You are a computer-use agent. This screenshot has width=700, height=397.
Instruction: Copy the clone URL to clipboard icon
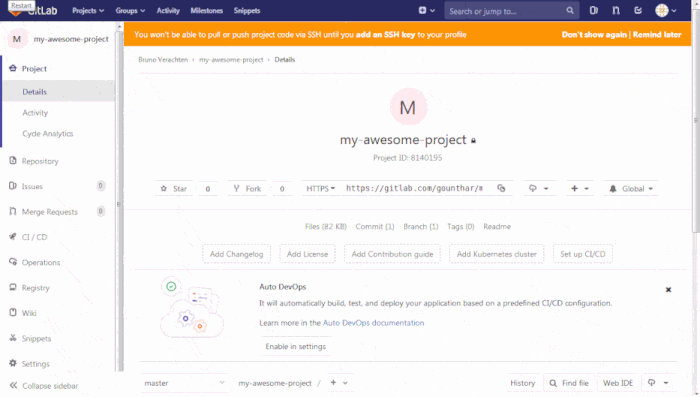[501, 188]
